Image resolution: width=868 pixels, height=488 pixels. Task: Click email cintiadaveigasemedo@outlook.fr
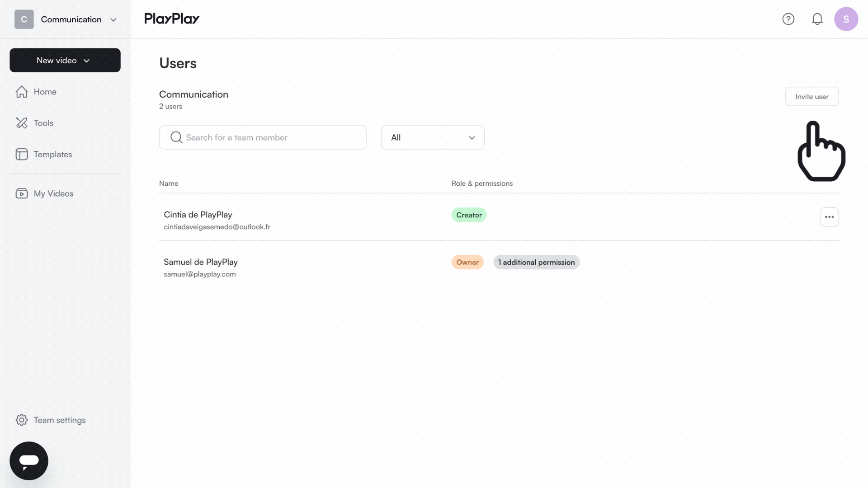coord(217,227)
